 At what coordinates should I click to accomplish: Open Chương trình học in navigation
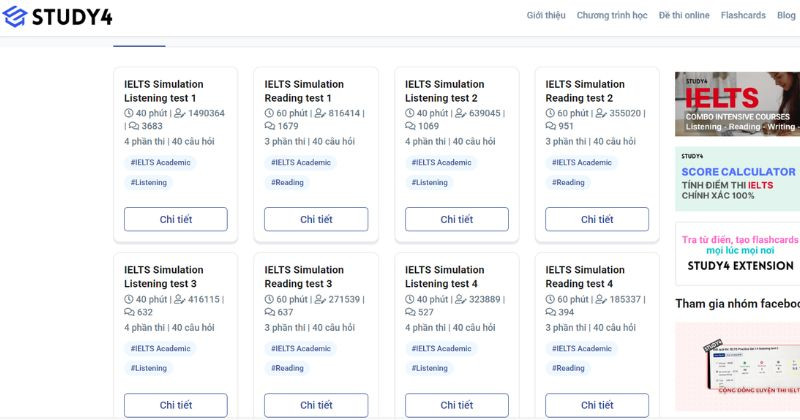[612, 16]
